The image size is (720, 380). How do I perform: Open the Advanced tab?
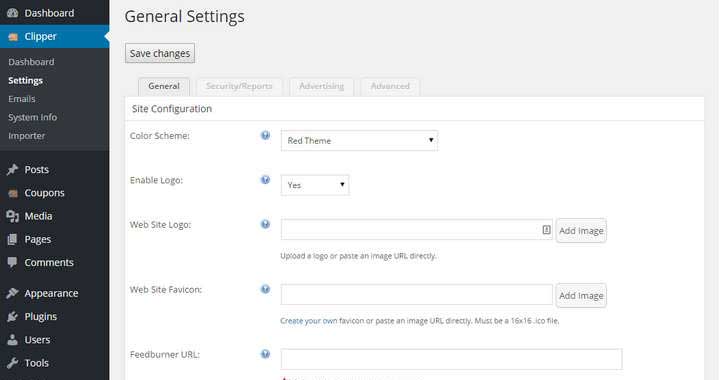coord(390,86)
